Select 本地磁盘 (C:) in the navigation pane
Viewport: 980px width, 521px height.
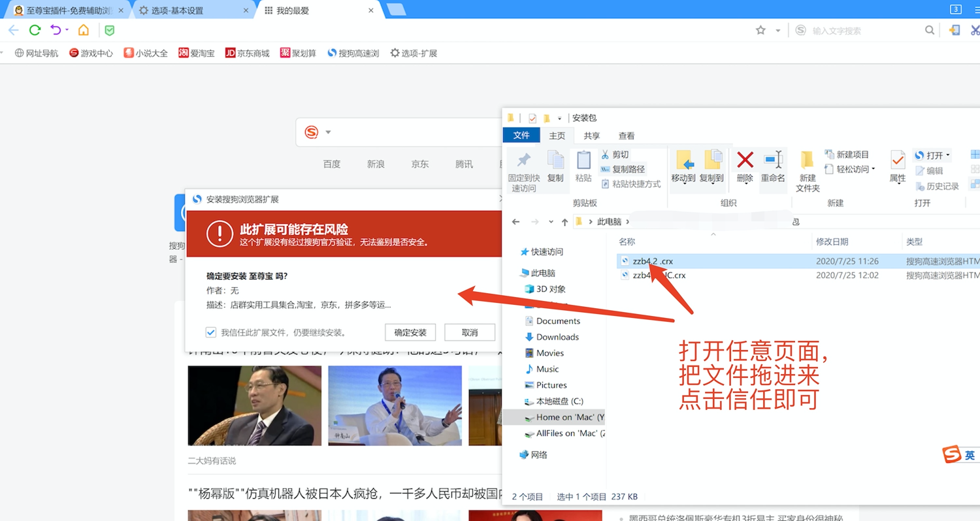(555, 402)
